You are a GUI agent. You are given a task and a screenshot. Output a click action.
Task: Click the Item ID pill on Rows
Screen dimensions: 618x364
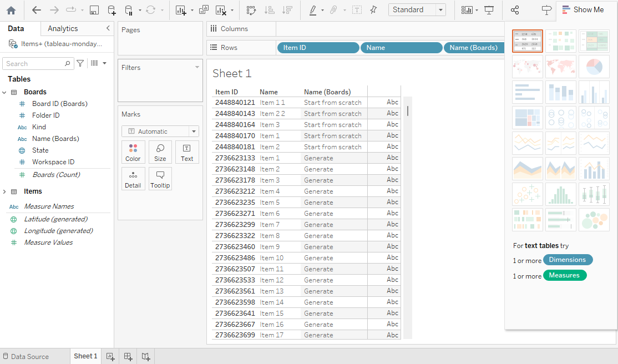[x=317, y=48]
